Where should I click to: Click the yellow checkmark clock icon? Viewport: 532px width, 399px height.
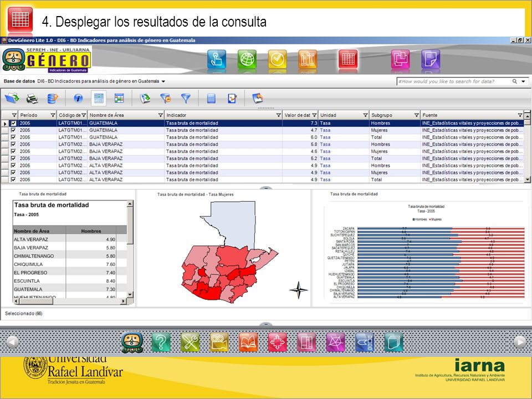277,59
